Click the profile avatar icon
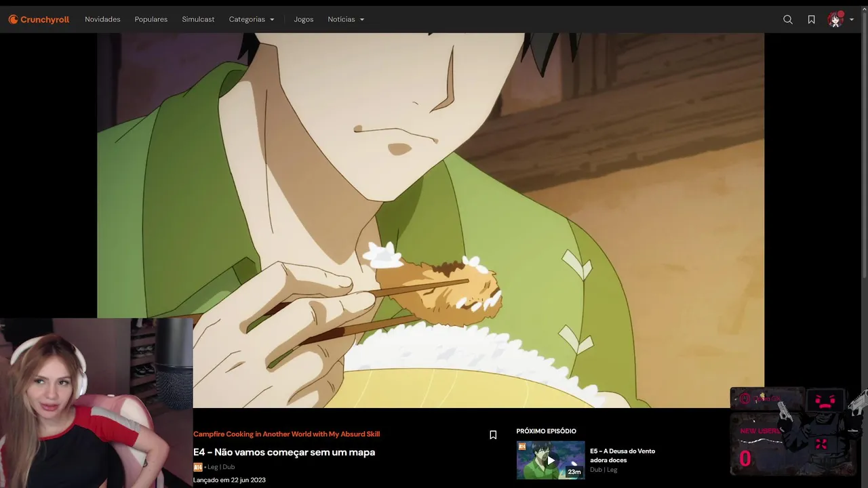 coord(835,20)
